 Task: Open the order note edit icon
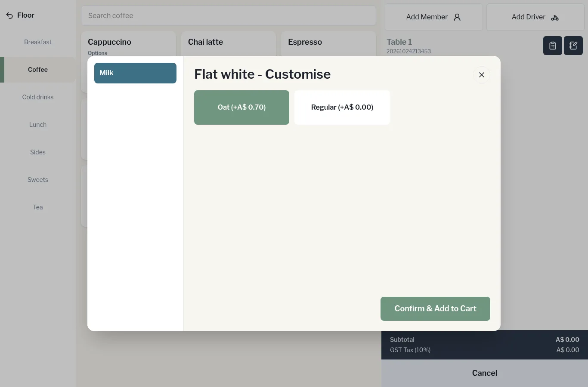[x=573, y=46]
